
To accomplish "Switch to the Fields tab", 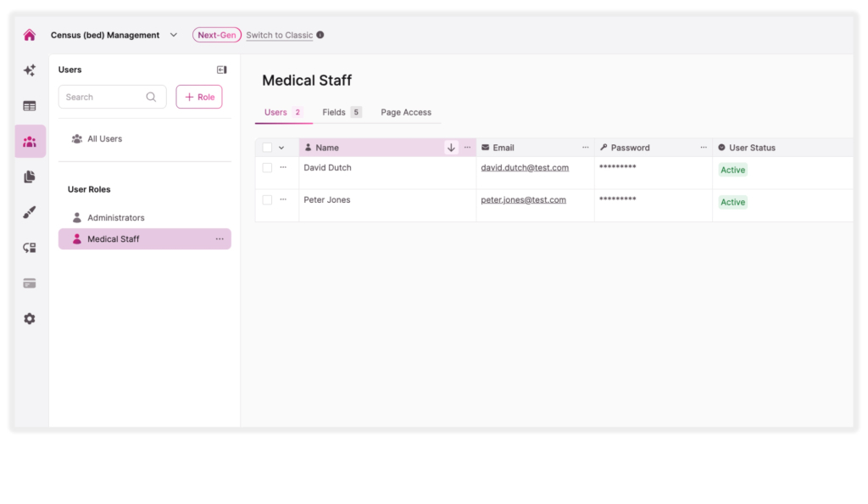I will pyautogui.click(x=335, y=112).
